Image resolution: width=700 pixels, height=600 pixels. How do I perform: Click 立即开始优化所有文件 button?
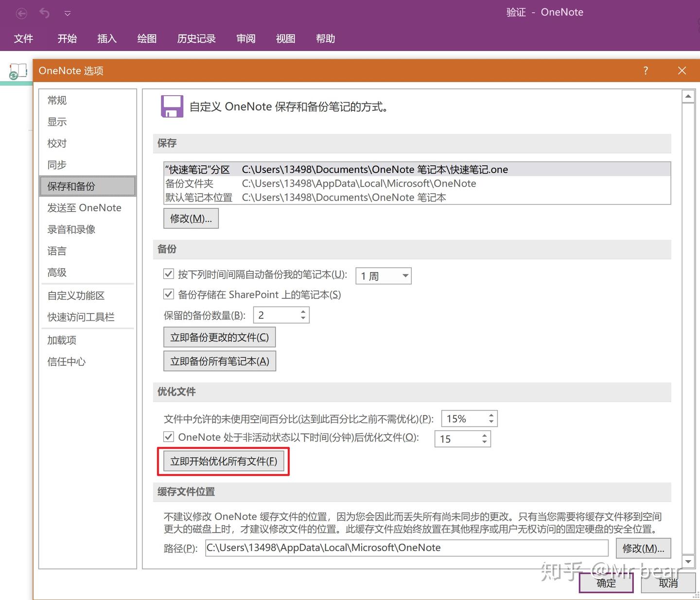[x=223, y=461]
